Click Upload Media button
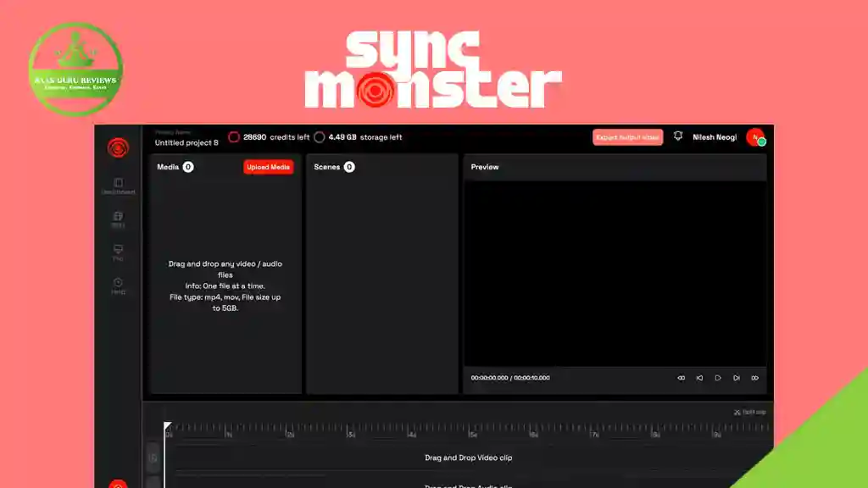The height and width of the screenshot is (488, 868). (269, 167)
